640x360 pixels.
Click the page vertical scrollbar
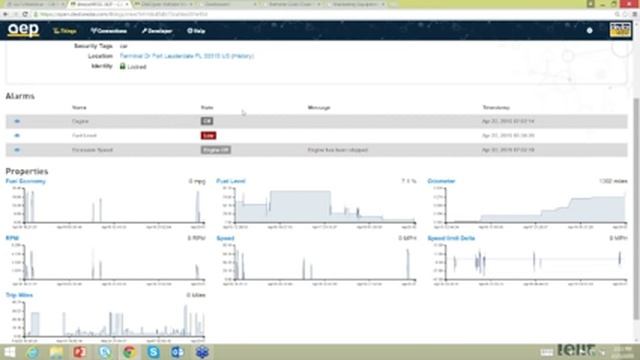click(x=636, y=208)
